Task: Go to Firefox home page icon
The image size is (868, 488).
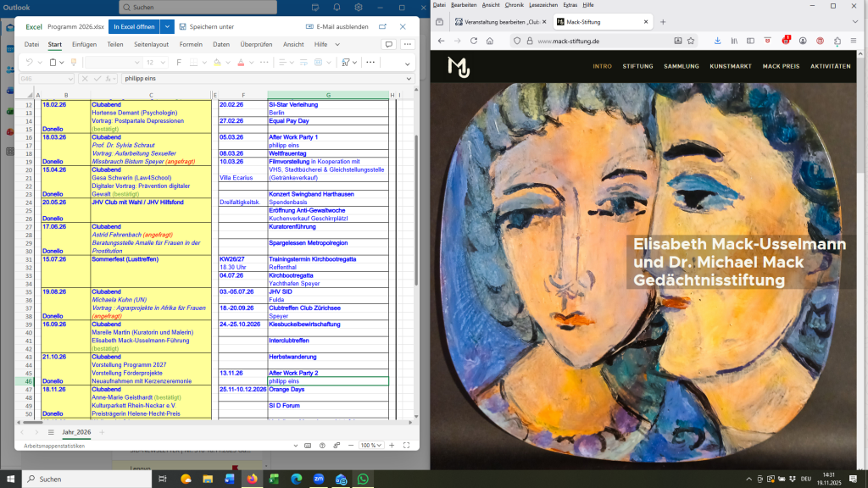Action: pyautogui.click(x=490, y=41)
